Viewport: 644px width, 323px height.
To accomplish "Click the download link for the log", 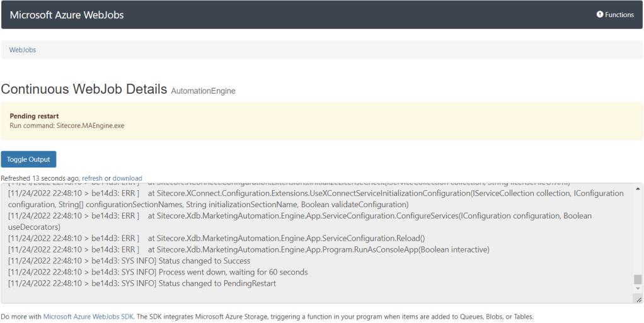I will click(127, 178).
